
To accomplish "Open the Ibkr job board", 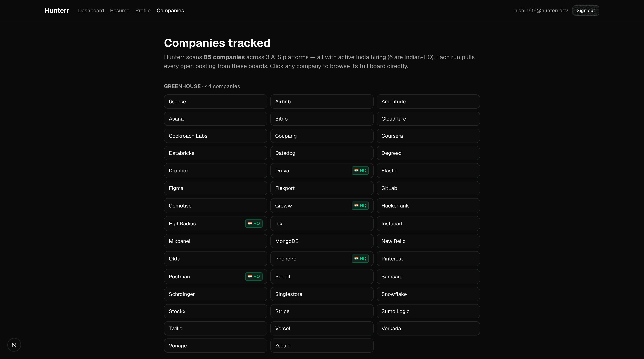I will tap(322, 224).
